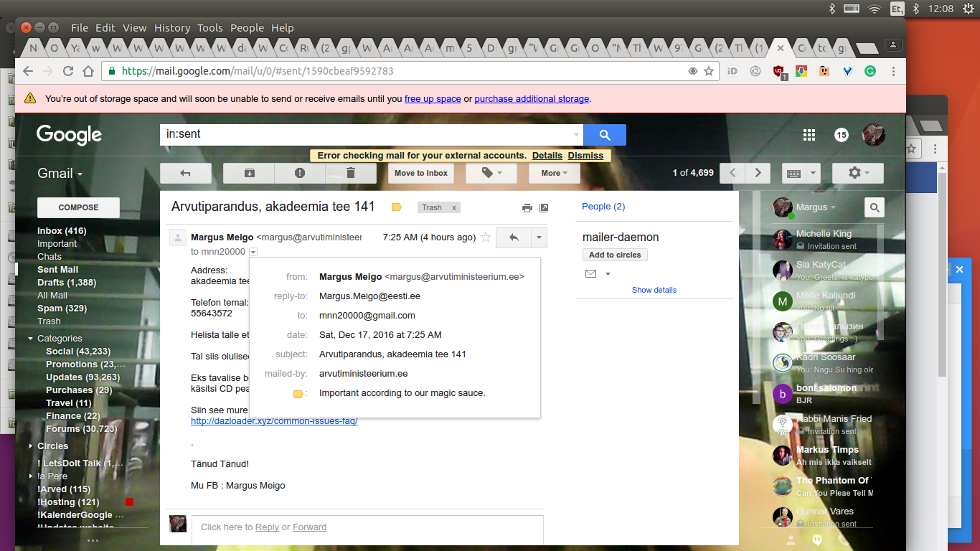Click the Add to circles button
This screenshot has height=551, width=980.
click(x=615, y=255)
